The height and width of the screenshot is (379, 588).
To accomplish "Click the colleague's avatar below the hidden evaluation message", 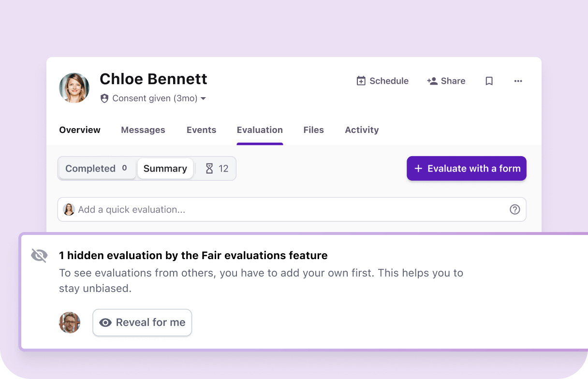I will 69,322.
